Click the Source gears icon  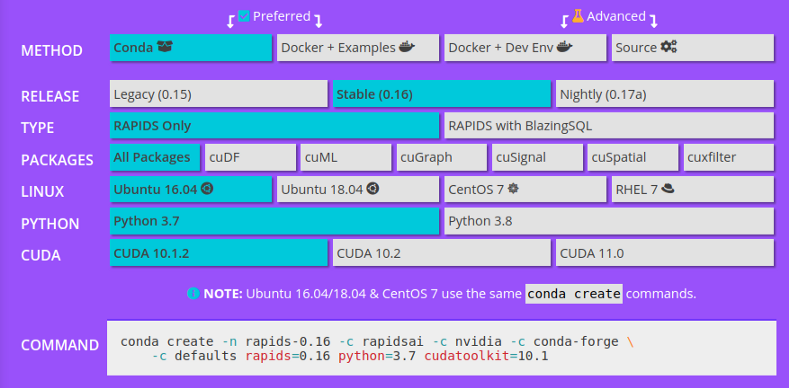(669, 47)
